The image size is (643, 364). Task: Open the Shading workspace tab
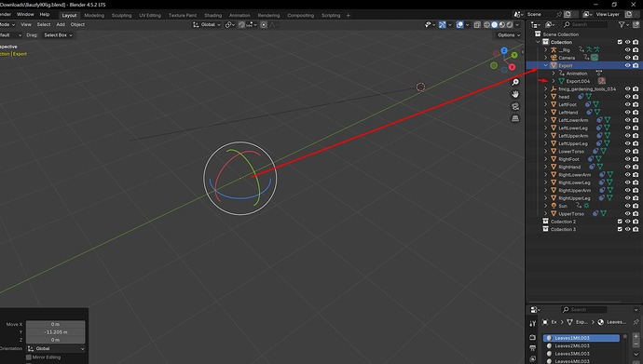[212, 15]
